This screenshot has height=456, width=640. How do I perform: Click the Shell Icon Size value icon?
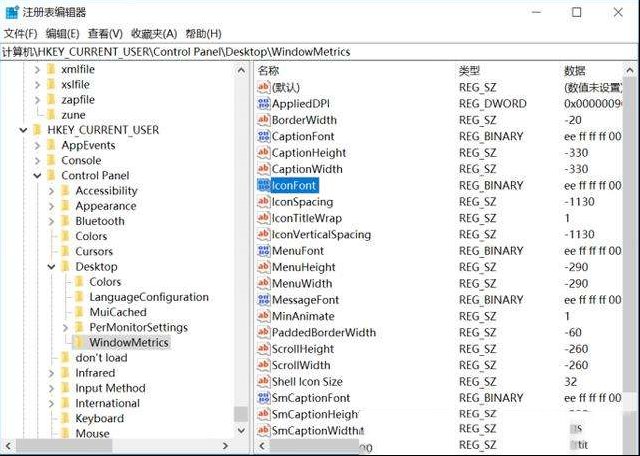click(264, 381)
